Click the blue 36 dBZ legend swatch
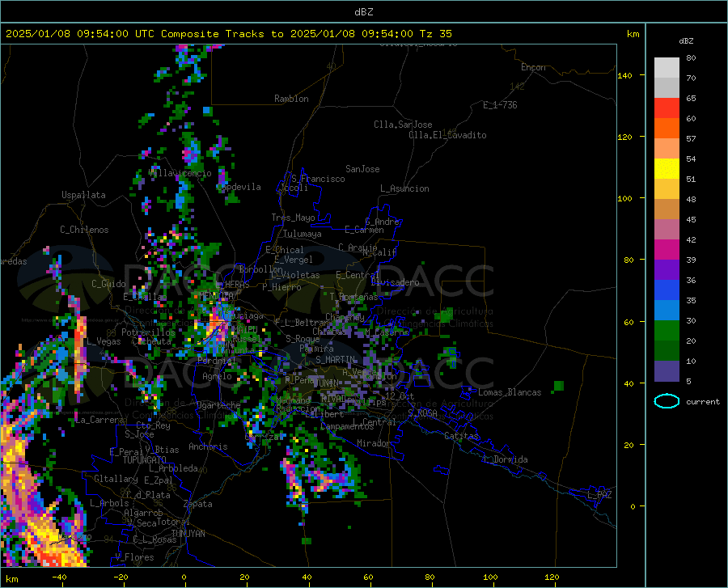The width and height of the screenshot is (728, 588). (667, 290)
